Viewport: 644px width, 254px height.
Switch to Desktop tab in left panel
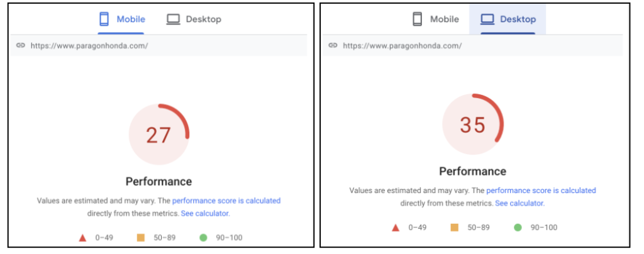pyautogui.click(x=194, y=19)
